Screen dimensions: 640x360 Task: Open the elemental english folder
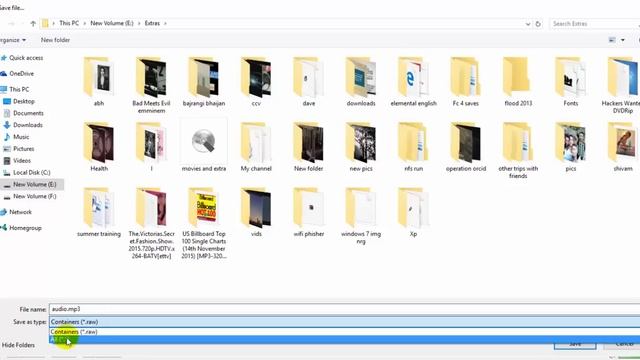click(x=413, y=82)
